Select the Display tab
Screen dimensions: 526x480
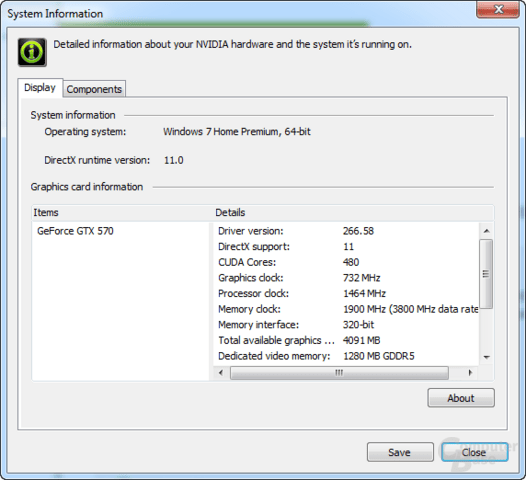pos(40,88)
